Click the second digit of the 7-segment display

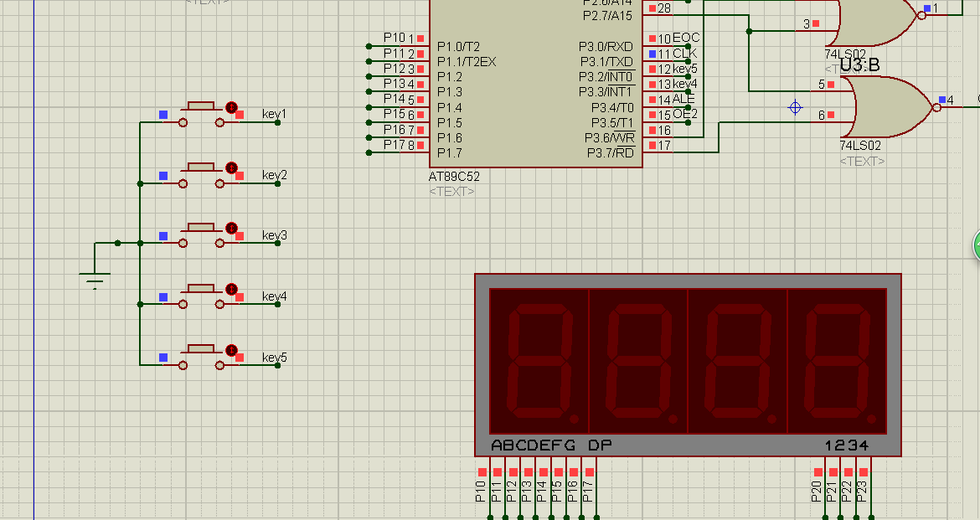tap(638, 361)
